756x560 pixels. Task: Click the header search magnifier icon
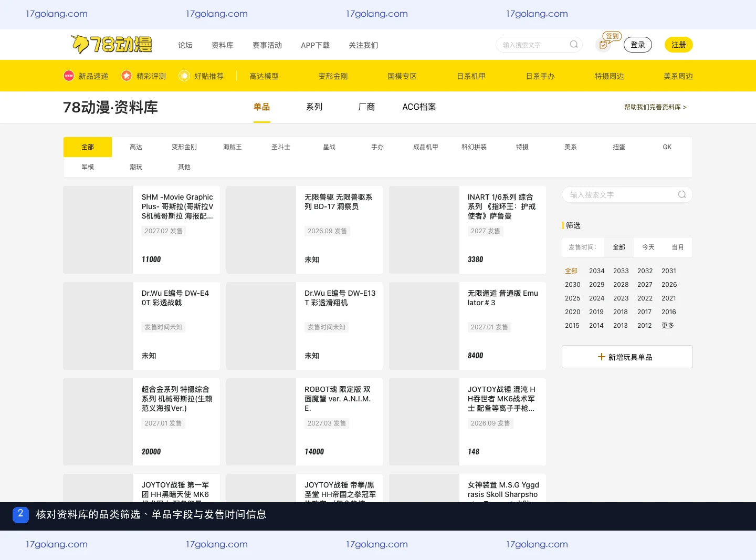coord(574,45)
